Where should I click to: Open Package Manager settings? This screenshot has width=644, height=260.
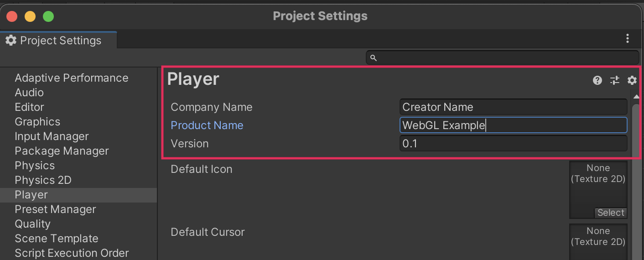(62, 151)
